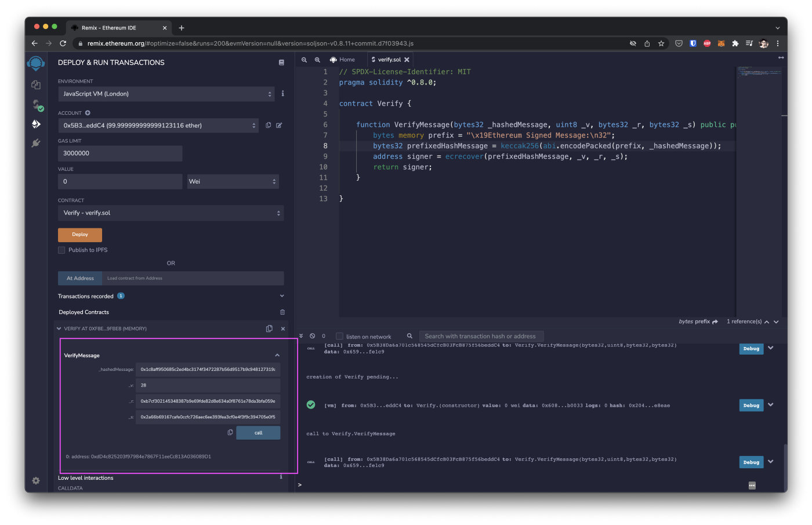812x525 pixels.
Task: Copy the selected account address
Action: coord(268,125)
